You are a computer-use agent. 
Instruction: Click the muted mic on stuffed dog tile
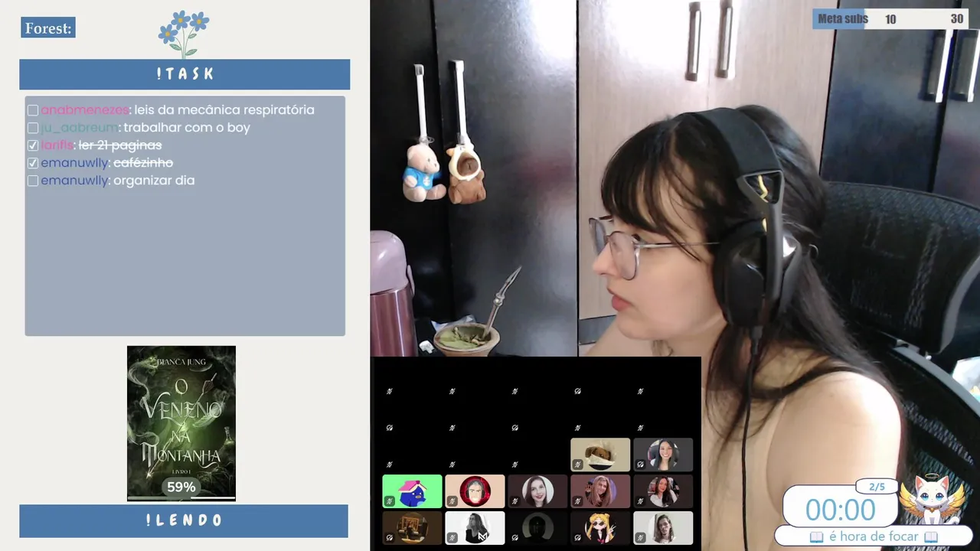(x=578, y=465)
